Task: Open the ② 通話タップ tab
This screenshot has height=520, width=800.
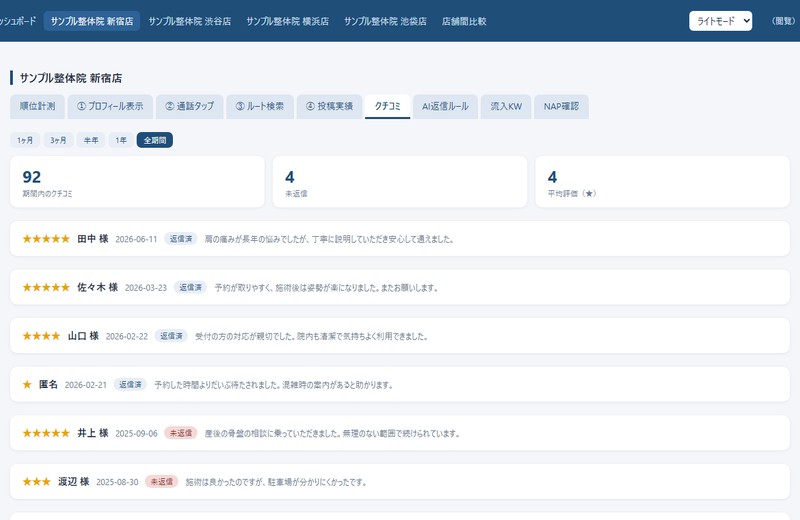Action: click(x=189, y=106)
